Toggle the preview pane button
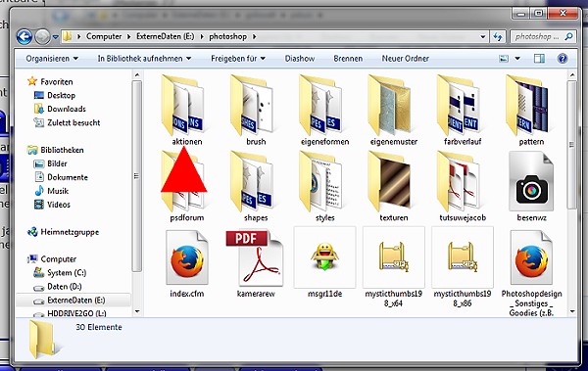The image size is (588, 371). pos(539,59)
